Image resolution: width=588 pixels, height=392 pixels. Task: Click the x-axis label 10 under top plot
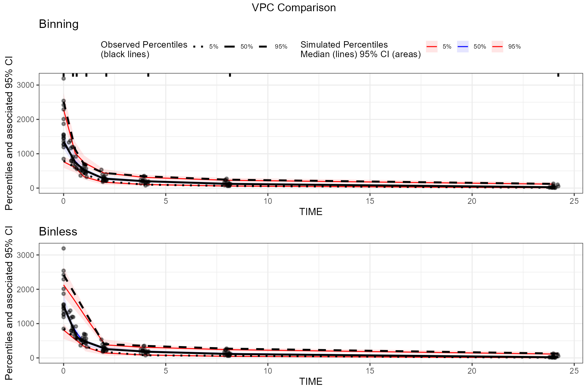coord(268,201)
